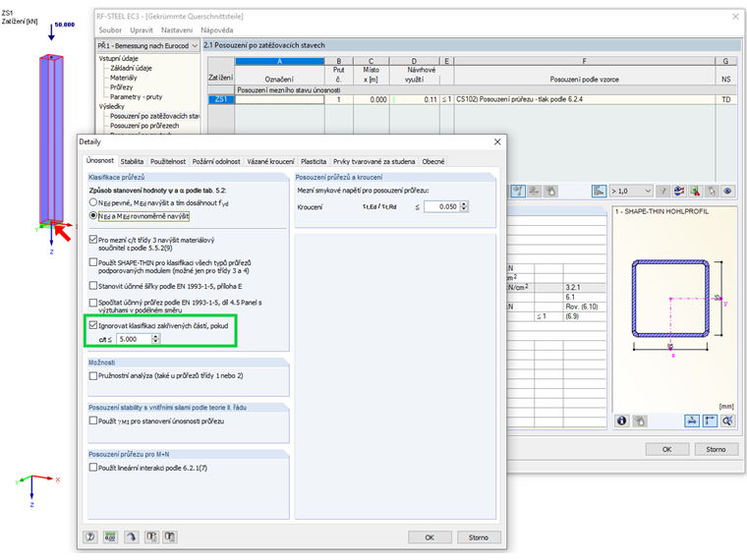Select radio 'NEd pevné, MEd navýšit'
The image size is (747, 560).
[93, 202]
